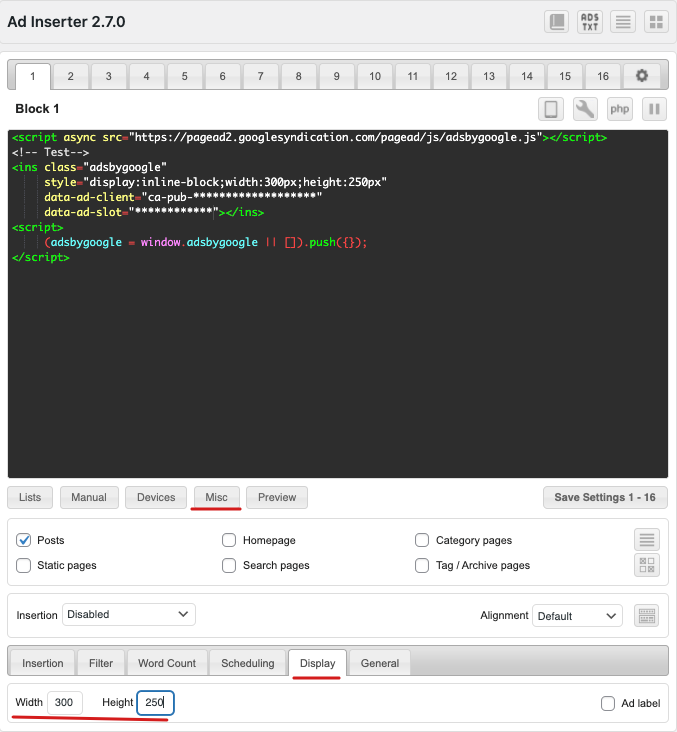Image resolution: width=677 pixels, height=732 pixels.
Task: Open the settings gear tab
Action: tap(640, 76)
